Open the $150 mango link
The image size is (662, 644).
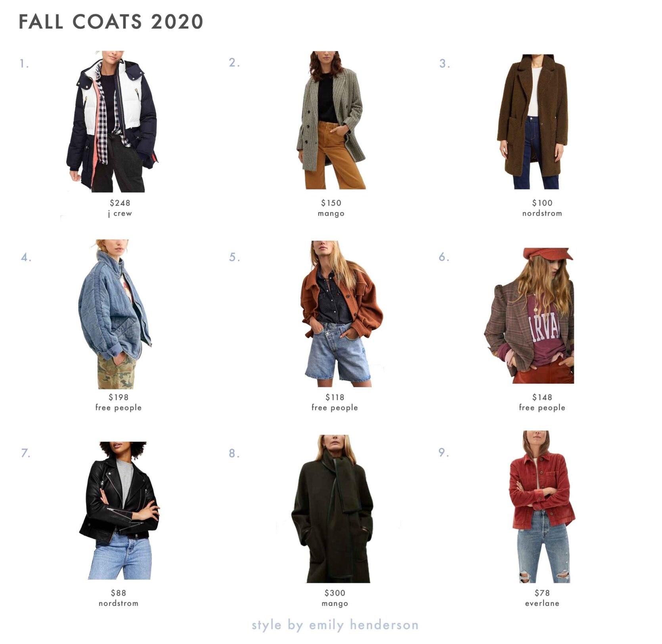331,208
